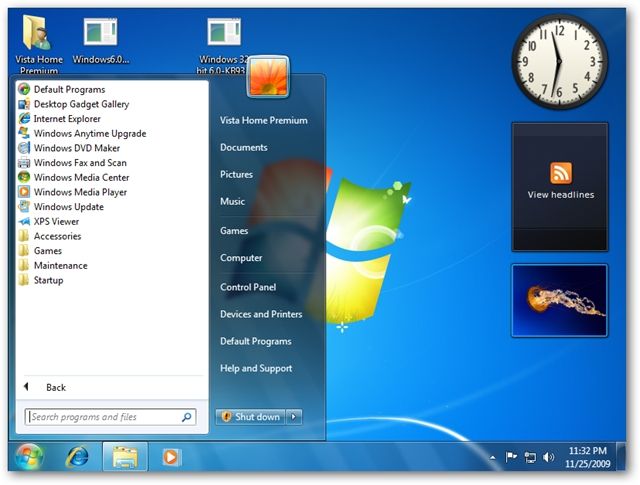Open Control Panel from the Start menu

coord(248,287)
